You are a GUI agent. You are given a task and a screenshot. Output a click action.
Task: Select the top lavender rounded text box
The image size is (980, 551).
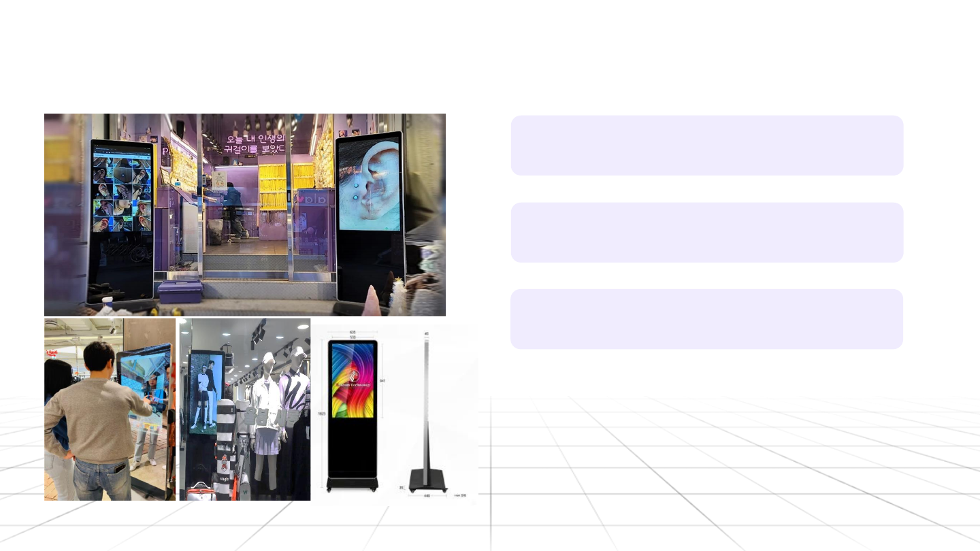(x=706, y=146)
